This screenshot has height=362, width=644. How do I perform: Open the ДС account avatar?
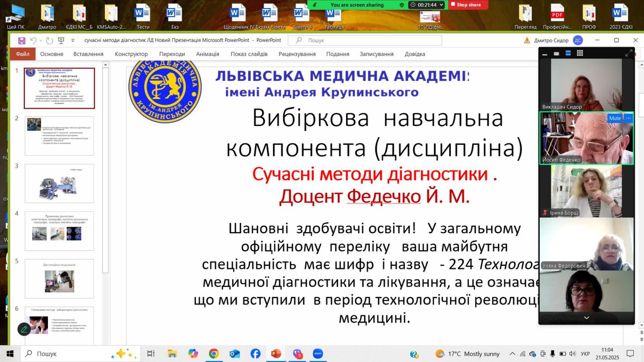pos(578,40)
